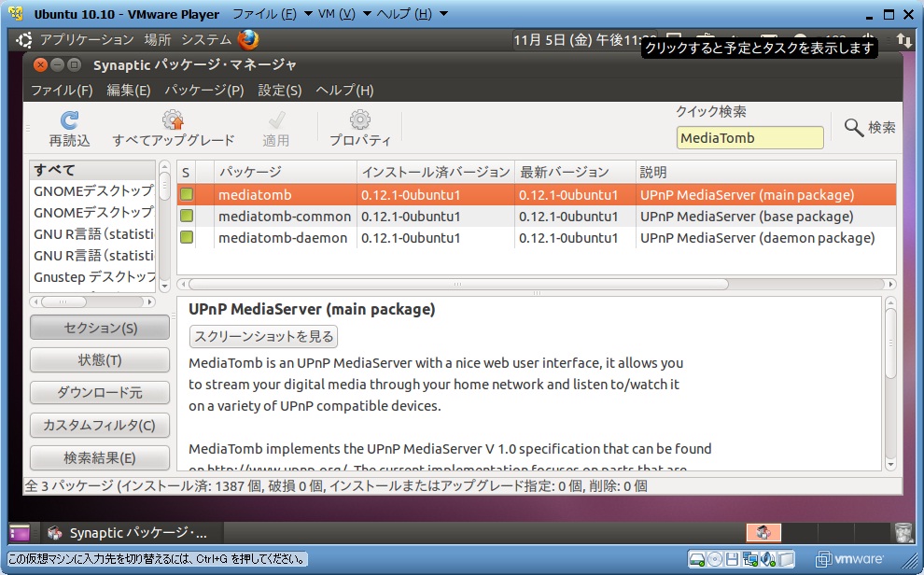
Task: Click the Ubuntu logo in top panel
Action: click(24, 39)
